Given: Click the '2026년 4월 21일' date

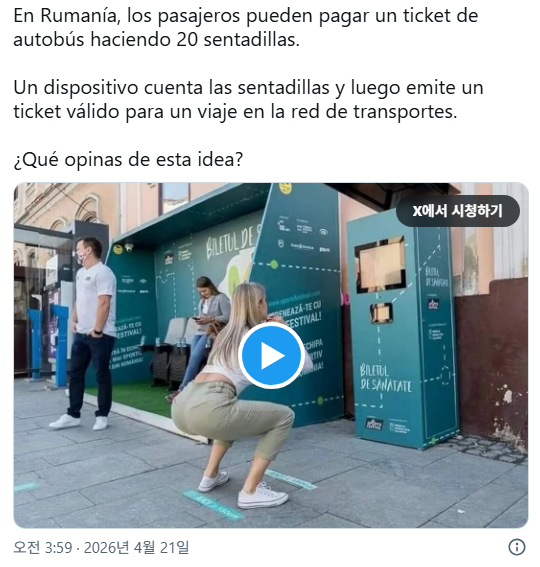Looking at the screenshot, I should click(x=136, y=547).
